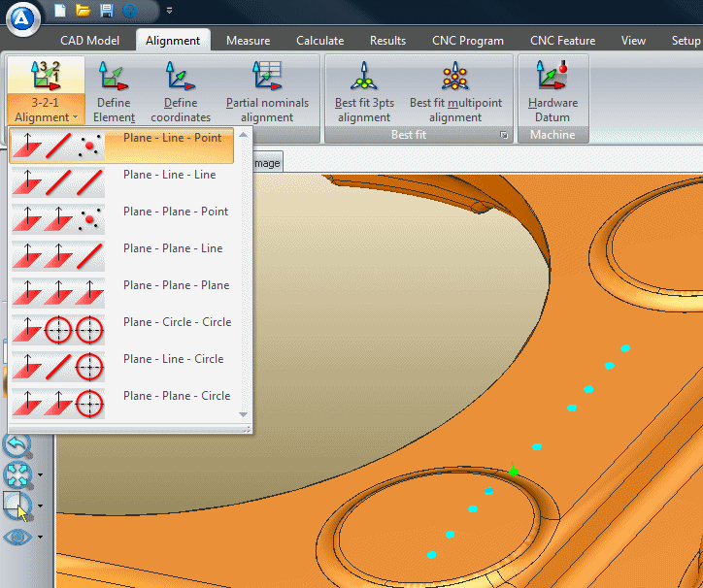This screenshot has width=703, height=588.
Task: Start Best fit 3pts alignment
Action: [364, 91]
